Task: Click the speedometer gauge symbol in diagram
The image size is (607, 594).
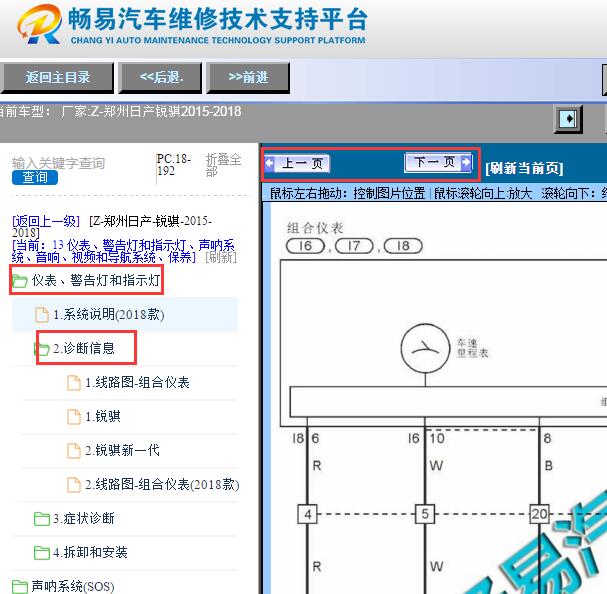Action: point(425,349)
